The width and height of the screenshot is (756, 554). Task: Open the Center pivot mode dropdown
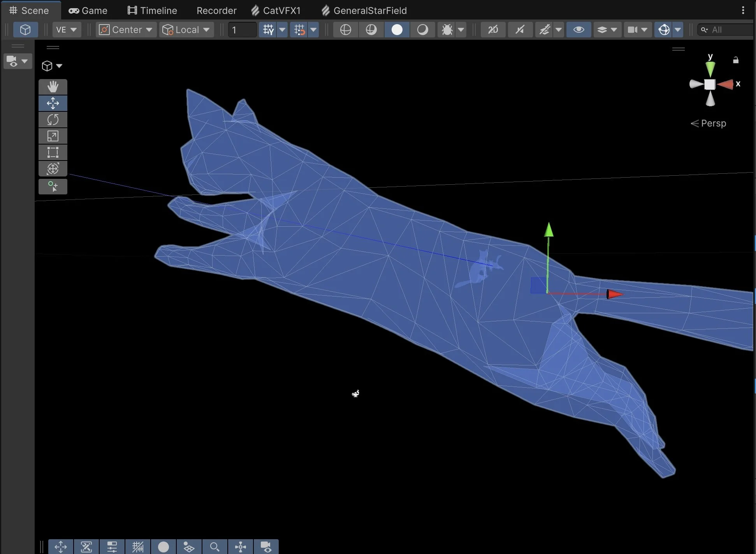[126, 30]
